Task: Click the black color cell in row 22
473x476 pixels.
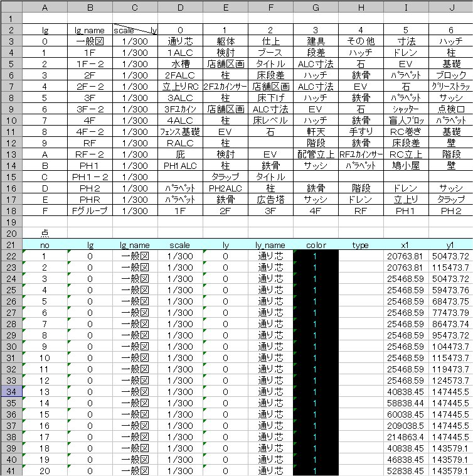Action: click(316, 256)
